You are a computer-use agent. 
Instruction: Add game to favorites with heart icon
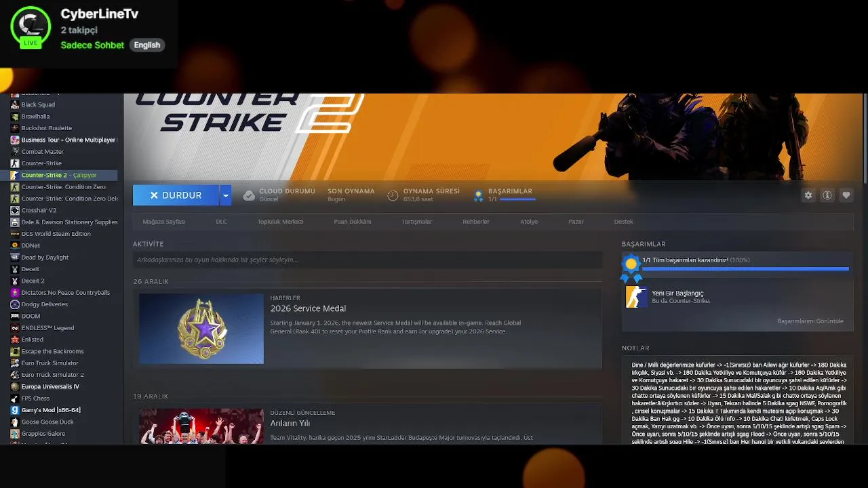pos(846,195)
